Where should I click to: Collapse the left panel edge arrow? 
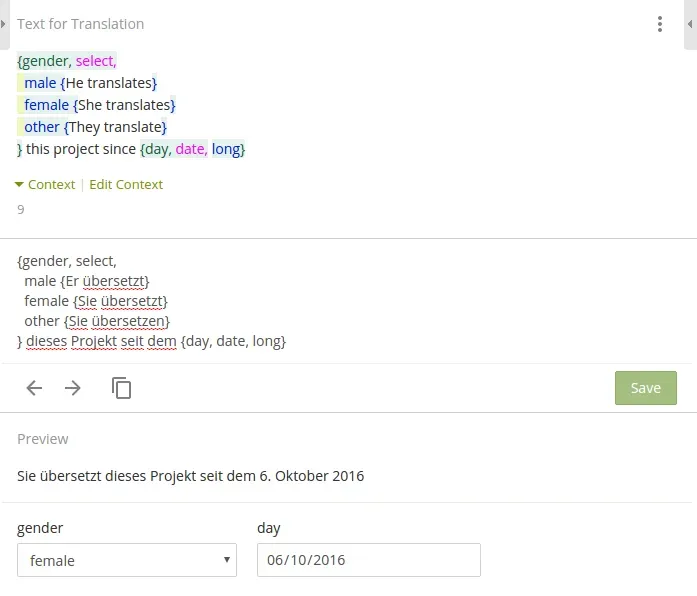pyautogui.click(x=4, y=24)
